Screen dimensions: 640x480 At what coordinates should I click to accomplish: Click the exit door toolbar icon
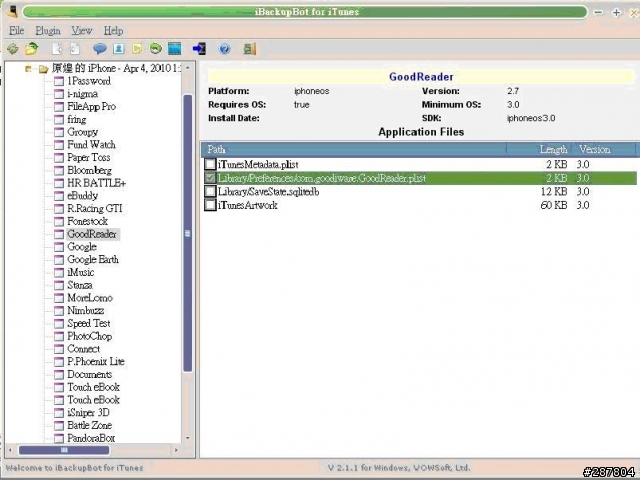tap(250, 49)
